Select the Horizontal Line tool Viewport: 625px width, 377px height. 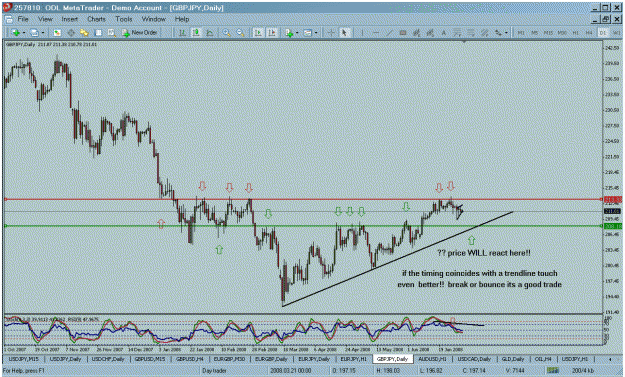pyautogui.click(x=376, y=33)
